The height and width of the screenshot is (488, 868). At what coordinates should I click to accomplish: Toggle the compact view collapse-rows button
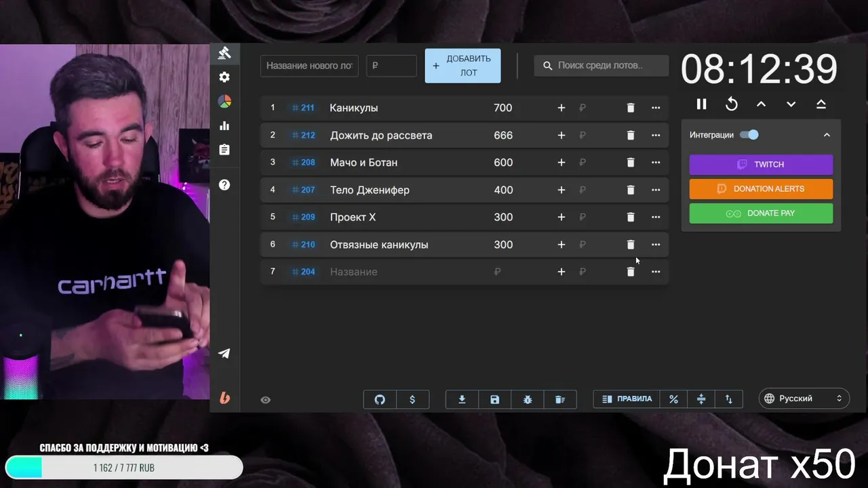coord(701,400)
